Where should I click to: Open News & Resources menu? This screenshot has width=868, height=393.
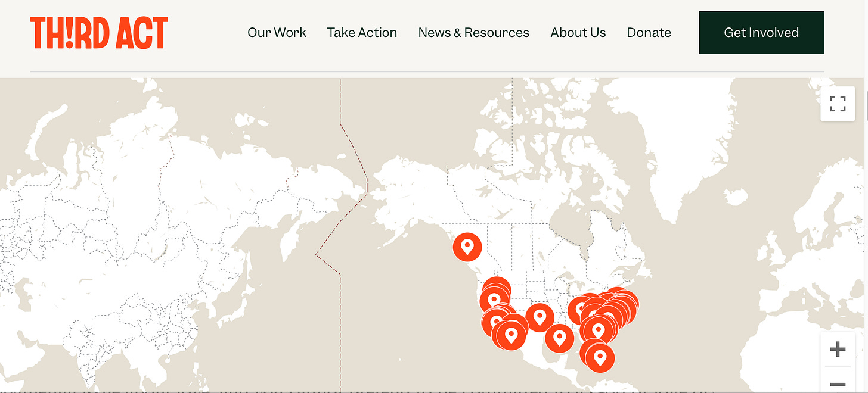pyautogui.click(x=473, y=33)
